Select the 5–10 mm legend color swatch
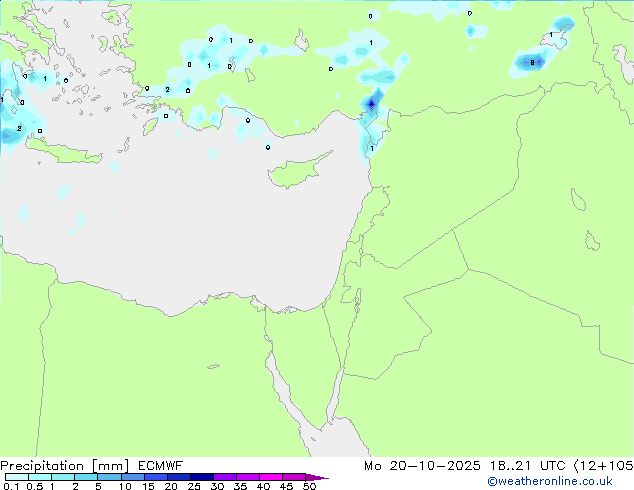 click(x=109, y=477)
